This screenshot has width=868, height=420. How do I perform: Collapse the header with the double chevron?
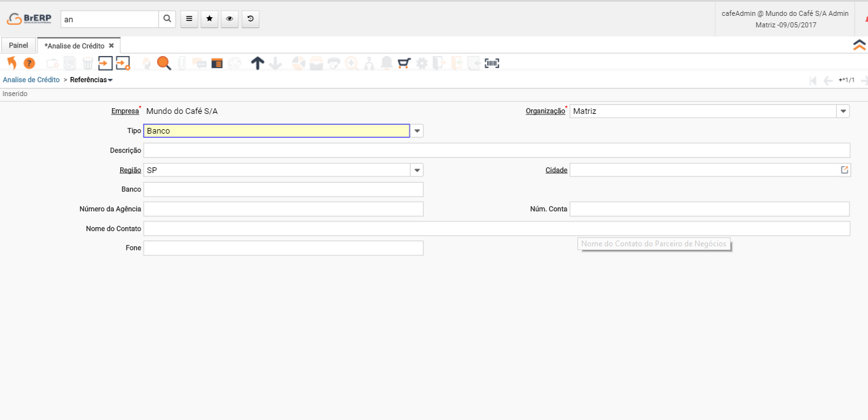click(x=859, y=45)
